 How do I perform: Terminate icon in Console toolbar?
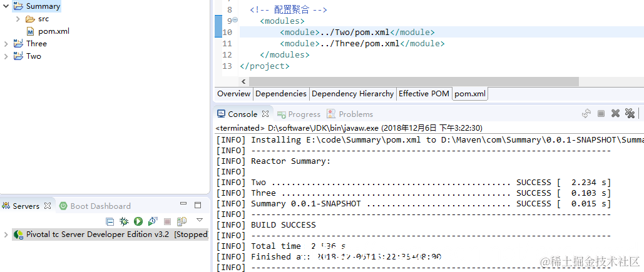click(601, 114)
